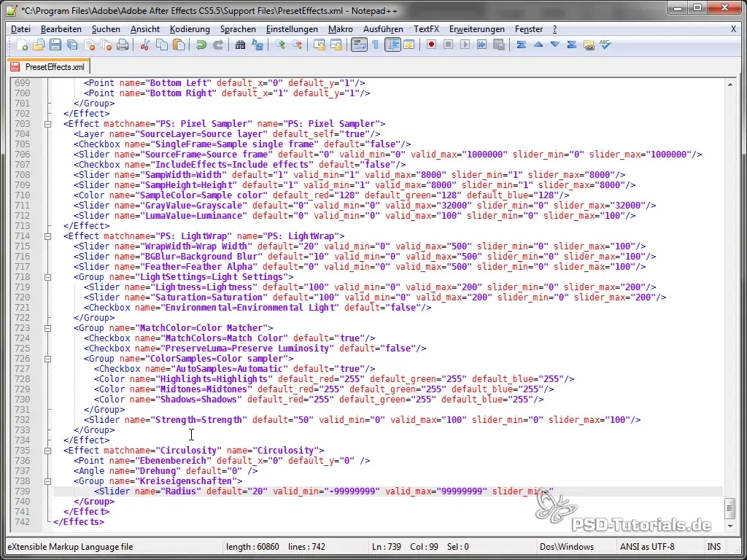This screenshot has height=560, width=747.
Task: Collapse the PS: LightWrap effect fold marker
Action: (47, 236)
